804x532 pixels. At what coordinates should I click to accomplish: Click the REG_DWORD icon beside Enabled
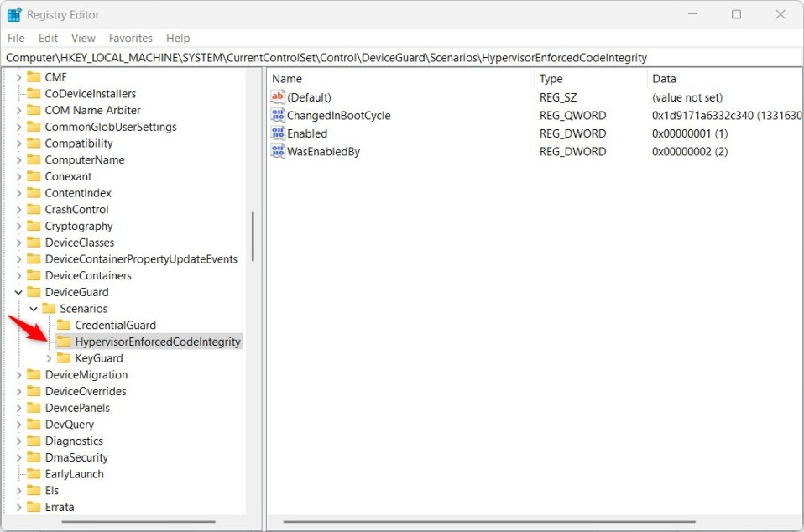pyautogui.click(x=278, y=133)
